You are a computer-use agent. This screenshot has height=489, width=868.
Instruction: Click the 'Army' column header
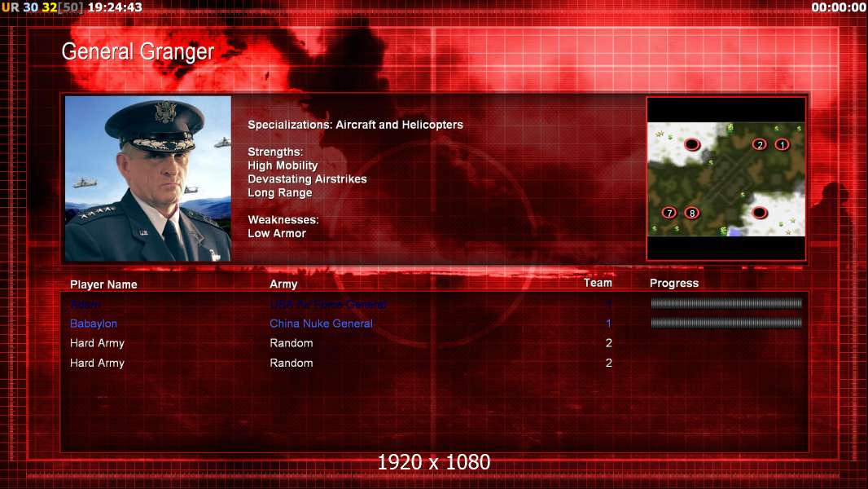click(x=283, y=284)
